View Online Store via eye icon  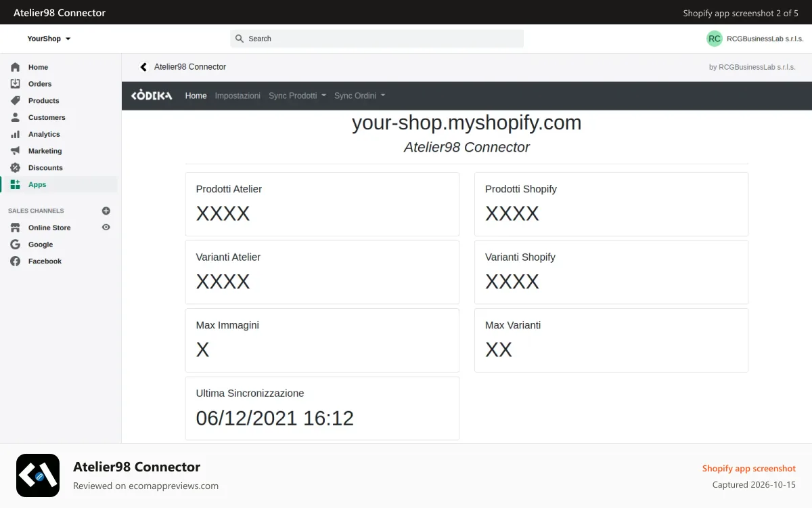(106, 228)
